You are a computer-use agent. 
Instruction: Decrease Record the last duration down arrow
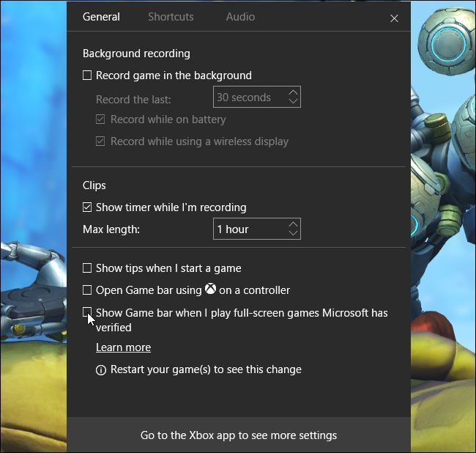293,101
